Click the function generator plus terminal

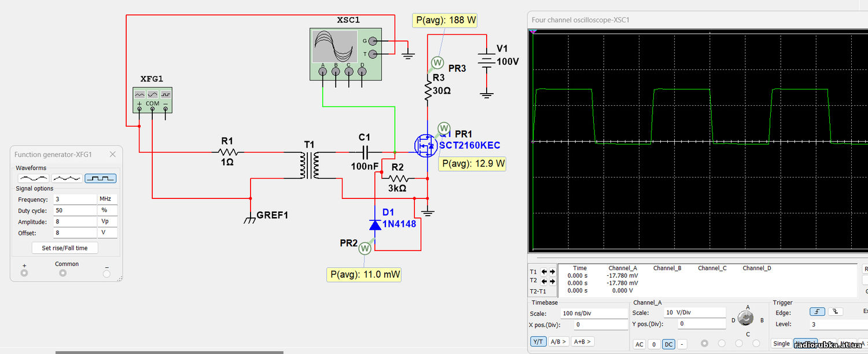[24, 273]
